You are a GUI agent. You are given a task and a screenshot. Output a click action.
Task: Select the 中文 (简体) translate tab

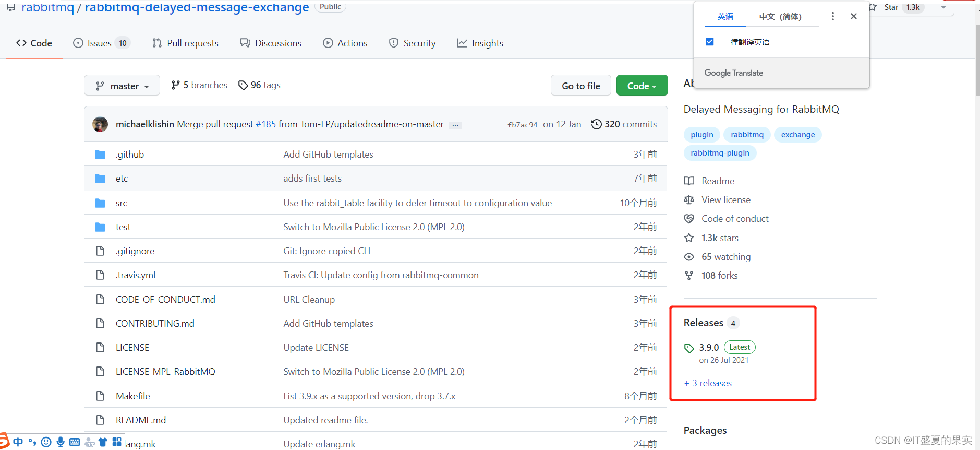click(780, 17)
